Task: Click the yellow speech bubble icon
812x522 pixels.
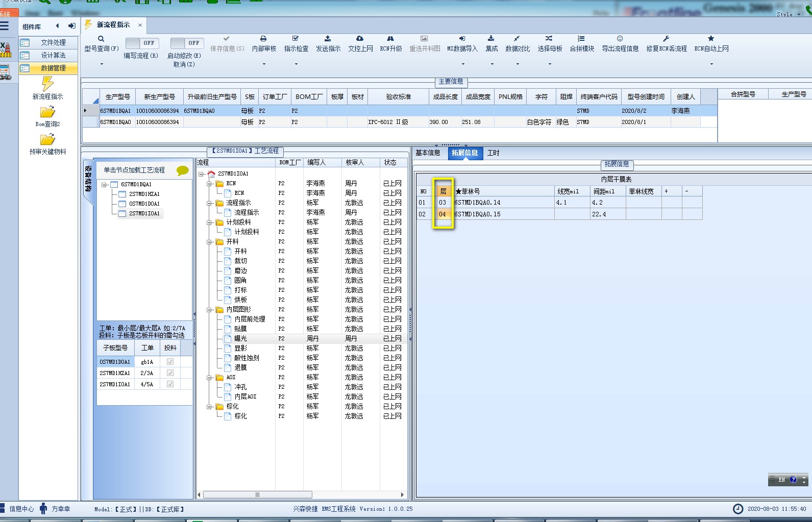Action: pyautogui.click(x=182, y=171)
